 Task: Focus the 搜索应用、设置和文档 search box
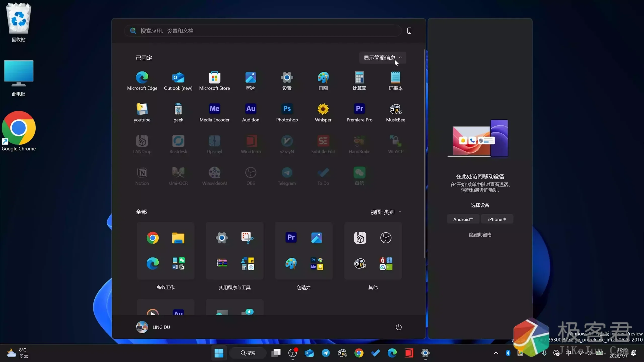(263, 31)
